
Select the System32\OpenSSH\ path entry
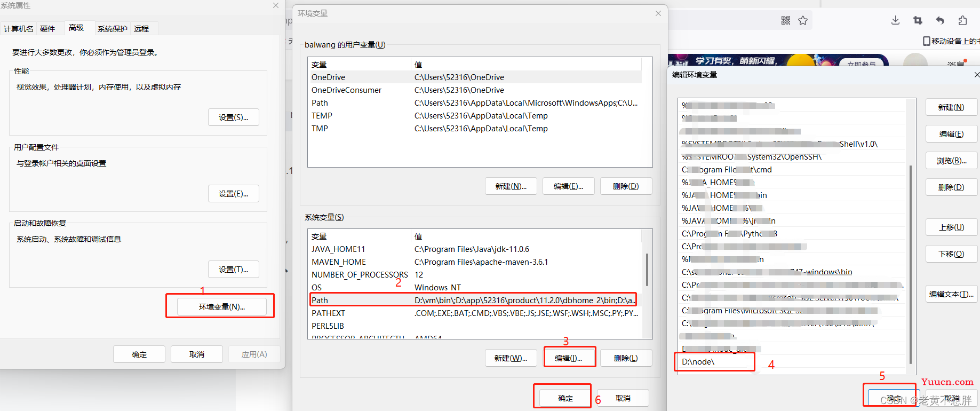point(792,157)
